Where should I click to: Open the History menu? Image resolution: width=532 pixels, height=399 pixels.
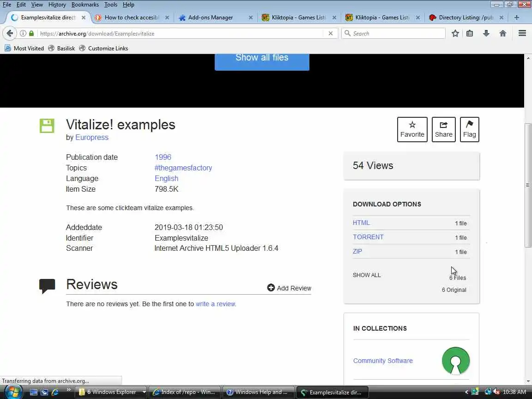click(x=57, y=5)
